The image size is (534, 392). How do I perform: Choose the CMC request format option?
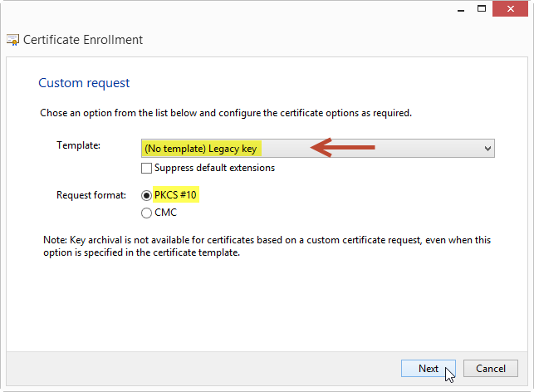tap(146, 213)
